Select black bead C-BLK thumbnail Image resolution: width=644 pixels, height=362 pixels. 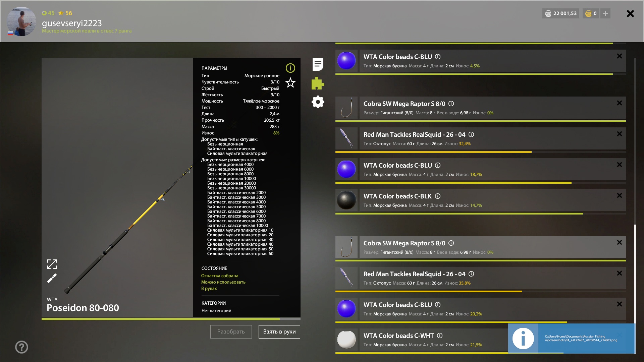(346, 200)
